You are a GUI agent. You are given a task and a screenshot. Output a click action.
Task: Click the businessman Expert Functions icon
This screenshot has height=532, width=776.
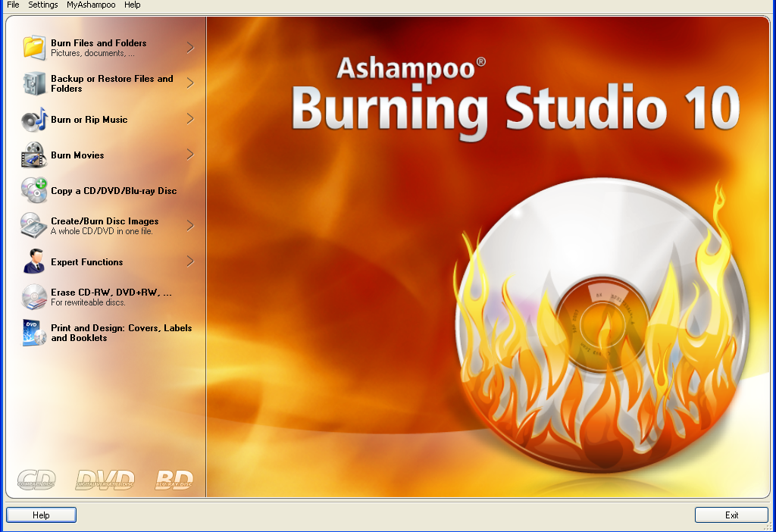34,261
